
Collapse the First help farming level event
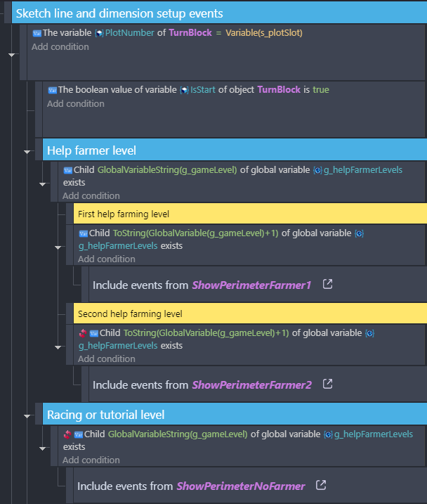coord(58,247)
